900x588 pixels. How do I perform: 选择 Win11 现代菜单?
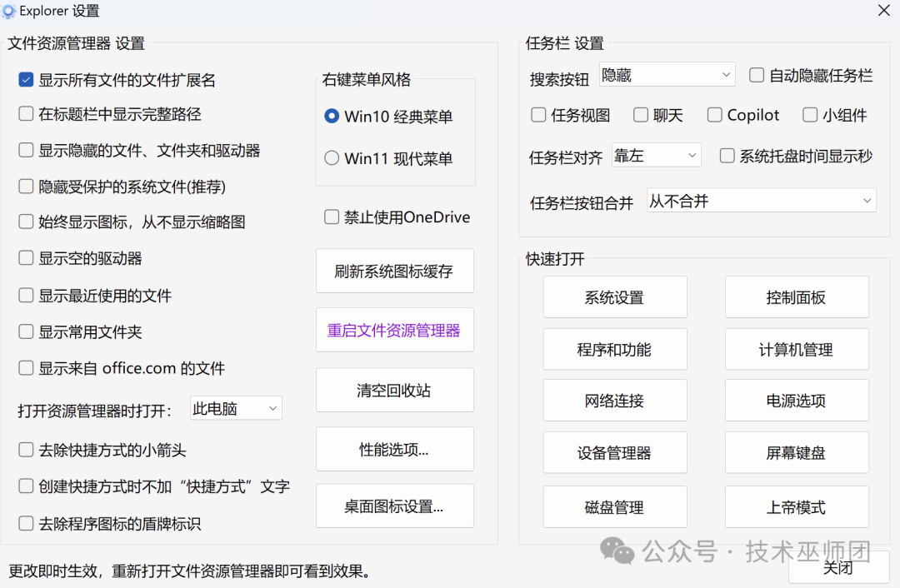tap(331, 158)
